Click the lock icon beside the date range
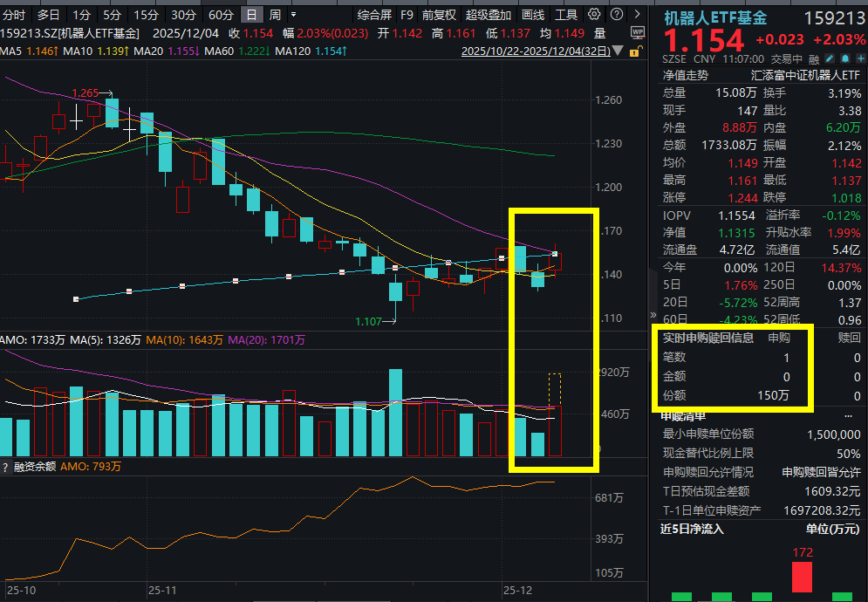868x602 pixels. tap(634, 51)
